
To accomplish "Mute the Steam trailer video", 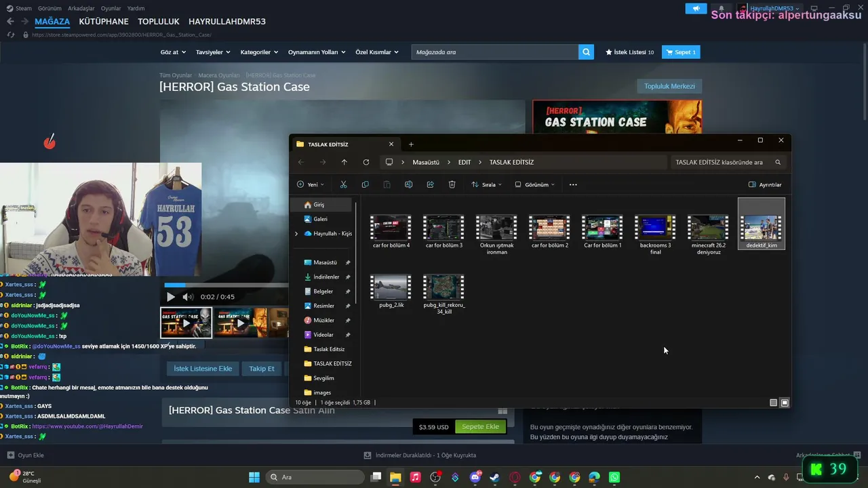I will (x=188, y=297).
